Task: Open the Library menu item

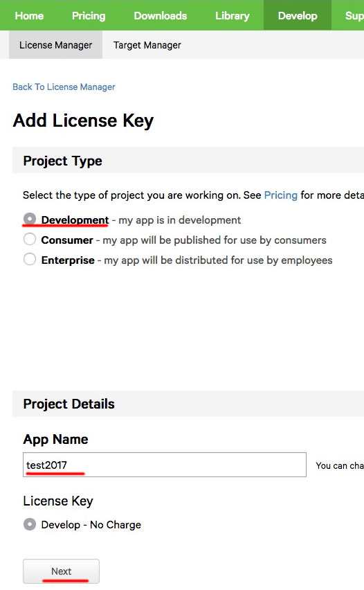Action: [232, 16]
